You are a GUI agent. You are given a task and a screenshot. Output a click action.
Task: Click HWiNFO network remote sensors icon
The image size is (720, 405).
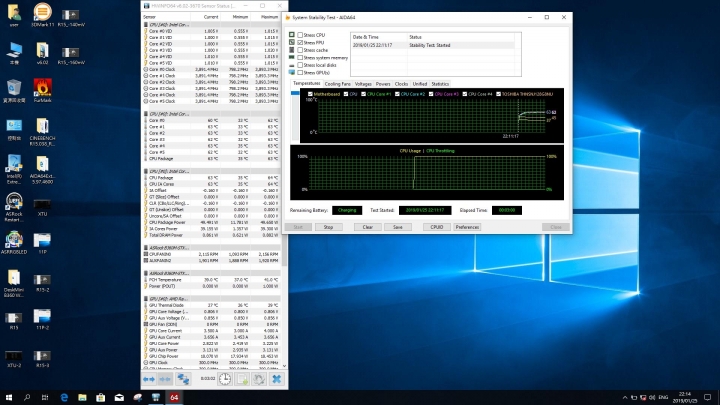(x=183, y=379)
